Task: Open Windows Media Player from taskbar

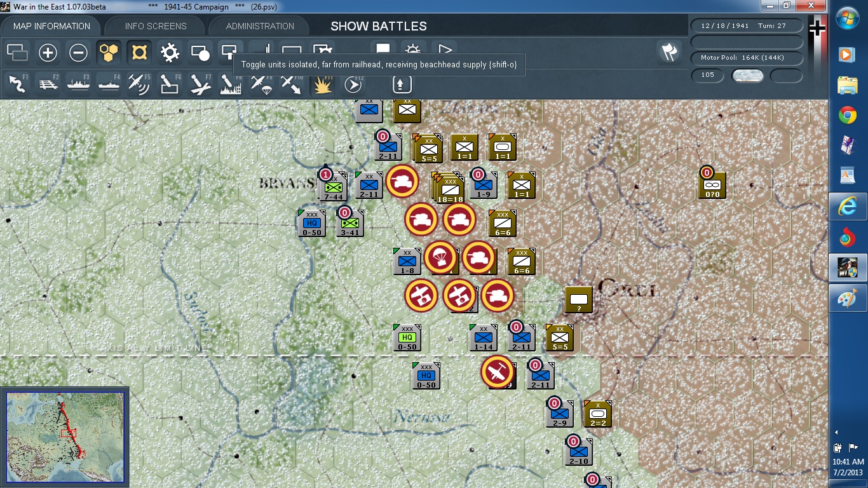Action: coord(848,55)
